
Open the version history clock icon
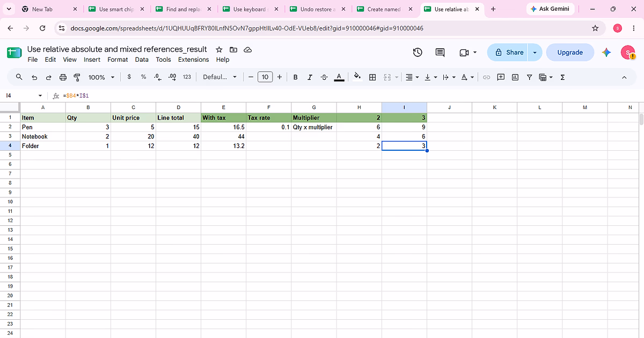[418, 52]
